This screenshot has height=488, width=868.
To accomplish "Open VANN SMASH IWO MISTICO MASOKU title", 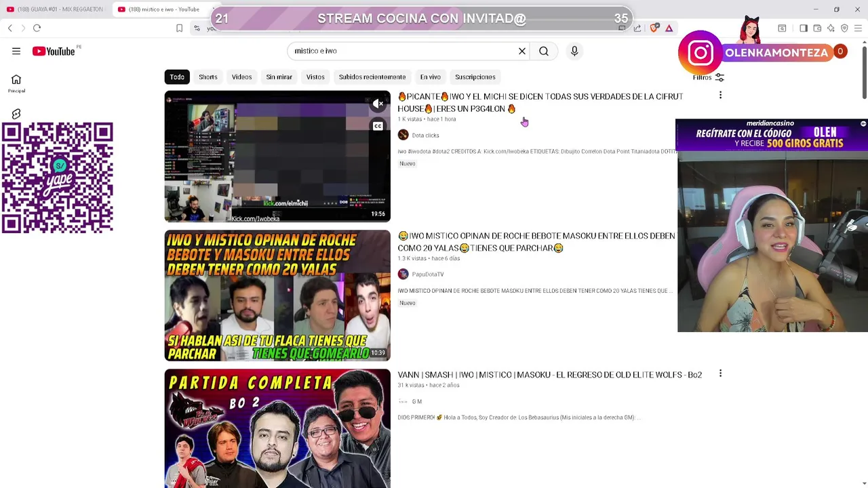I will [x=549, y=375].
